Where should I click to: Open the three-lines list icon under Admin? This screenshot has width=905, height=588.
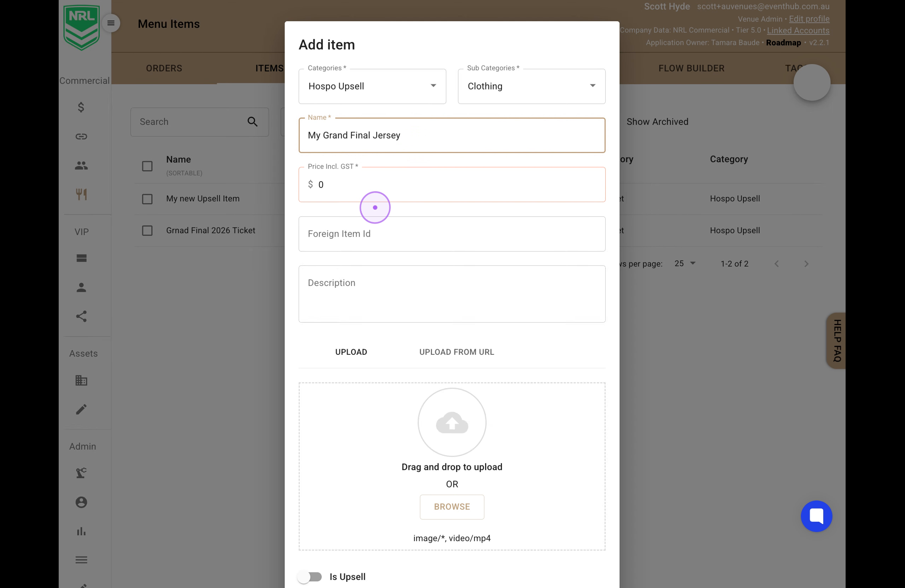pyautogui.click(x=81, y=560)
